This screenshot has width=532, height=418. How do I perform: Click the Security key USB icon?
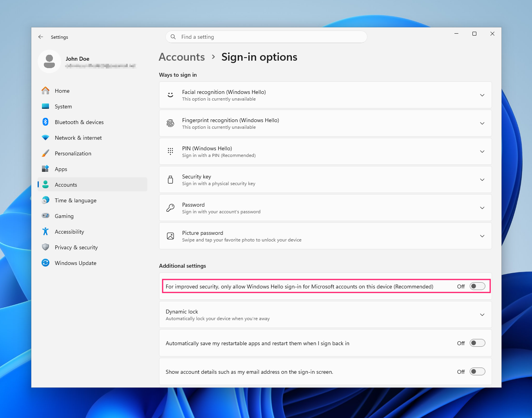coord(170,180)
